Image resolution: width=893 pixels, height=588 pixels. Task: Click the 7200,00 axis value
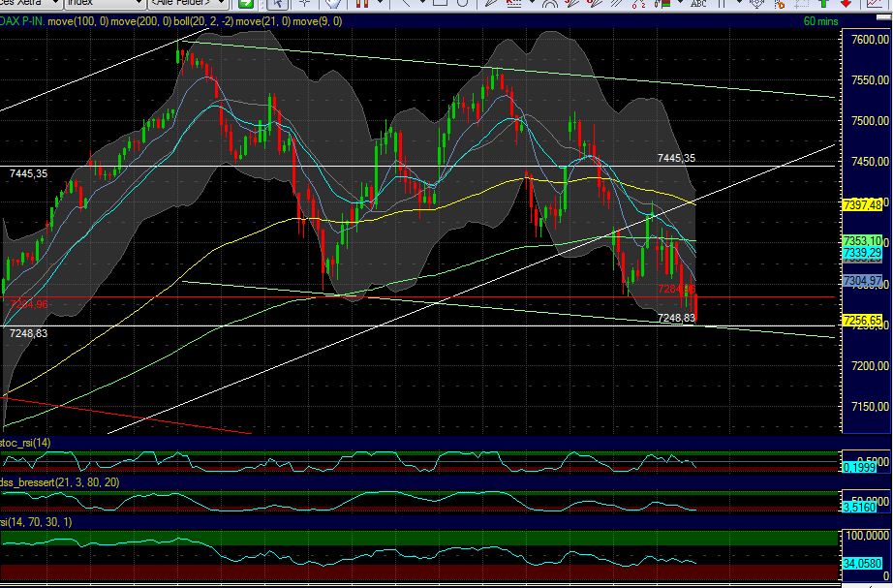coord(870,366)
